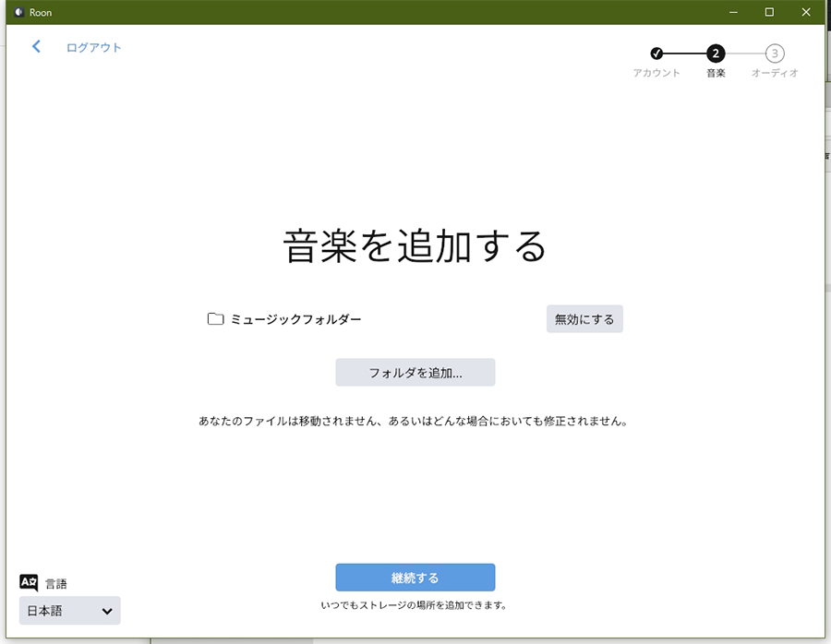This screenshot has height=644, width=831.
Task: Click the back arrow icon
Action: (36, 46)
